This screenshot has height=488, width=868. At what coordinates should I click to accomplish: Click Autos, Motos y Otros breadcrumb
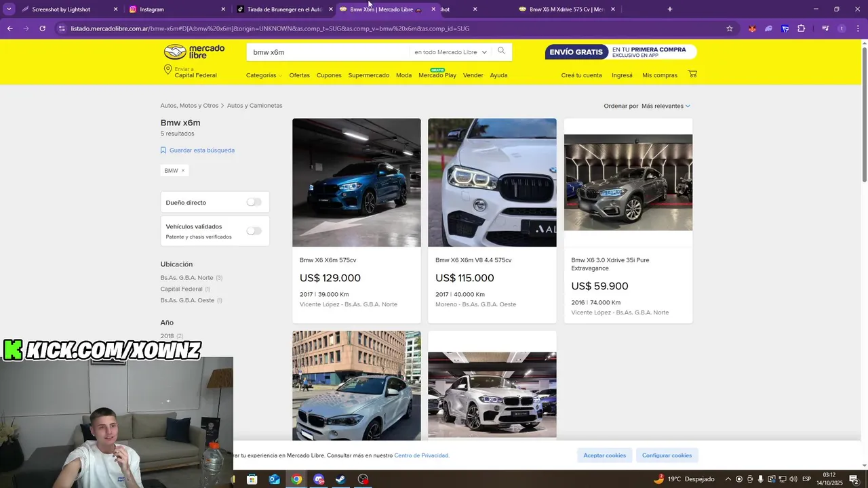(189, 106)
